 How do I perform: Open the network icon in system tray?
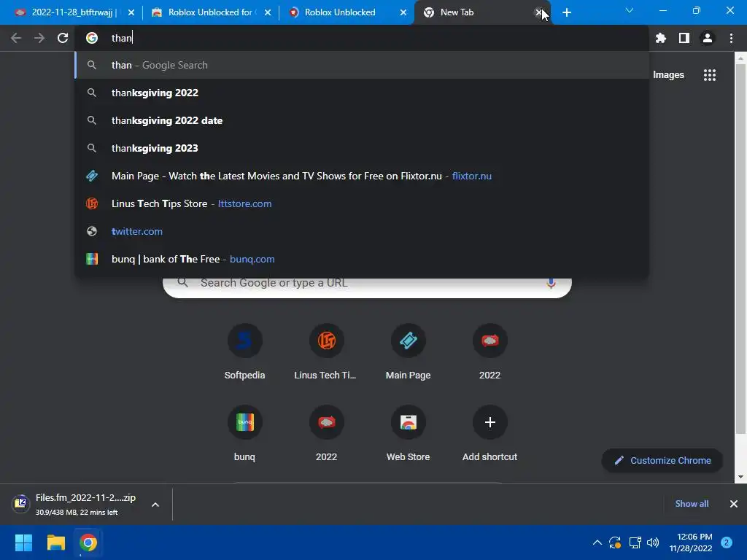(635, 542)
